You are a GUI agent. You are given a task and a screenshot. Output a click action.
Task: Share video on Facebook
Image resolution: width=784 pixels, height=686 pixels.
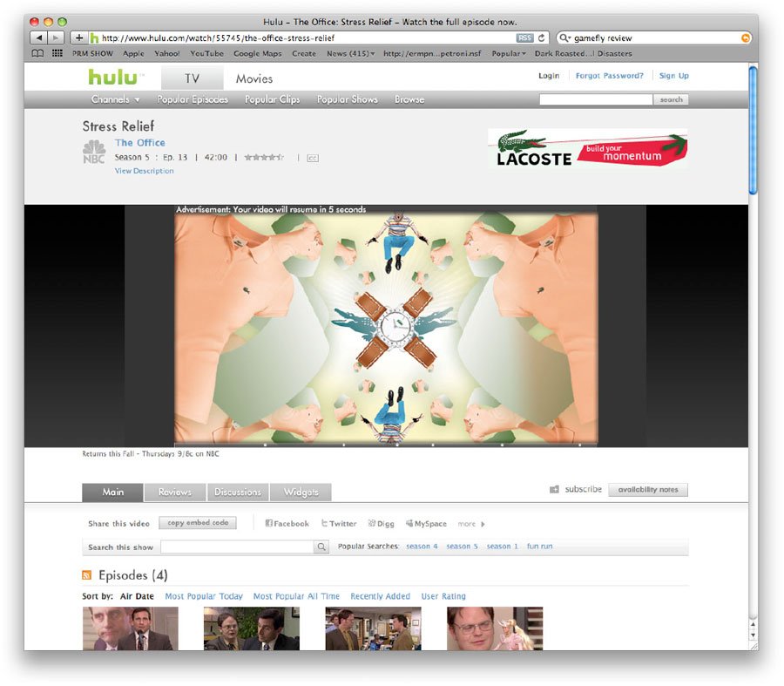point(287,523)
